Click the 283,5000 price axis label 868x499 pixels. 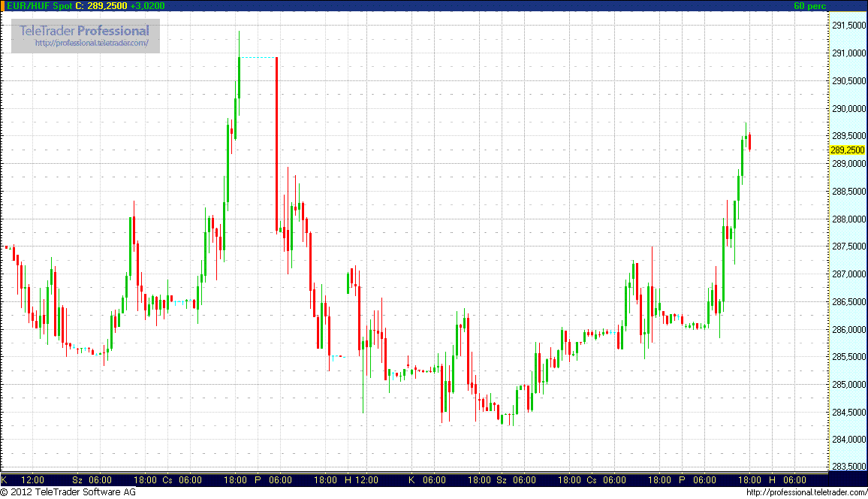[x=848, y=467]
